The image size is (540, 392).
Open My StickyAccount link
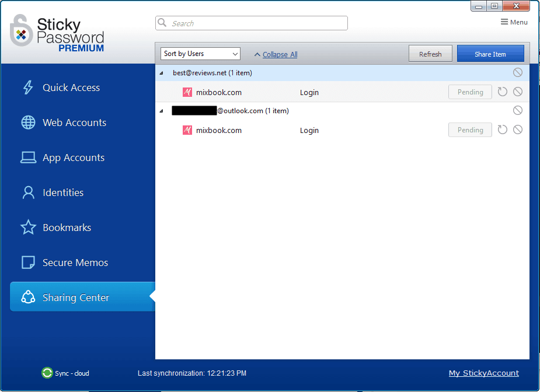pyautogui.click(x=483, y=373)
